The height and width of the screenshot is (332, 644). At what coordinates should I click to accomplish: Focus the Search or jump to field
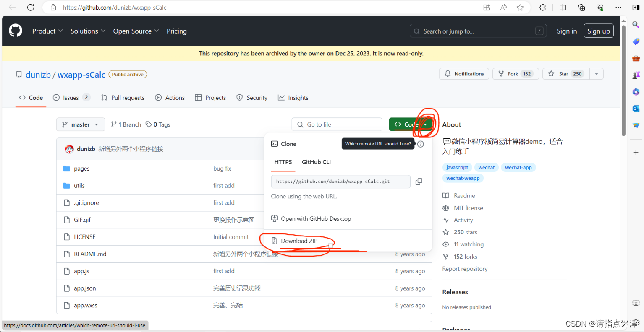(478, 31)
